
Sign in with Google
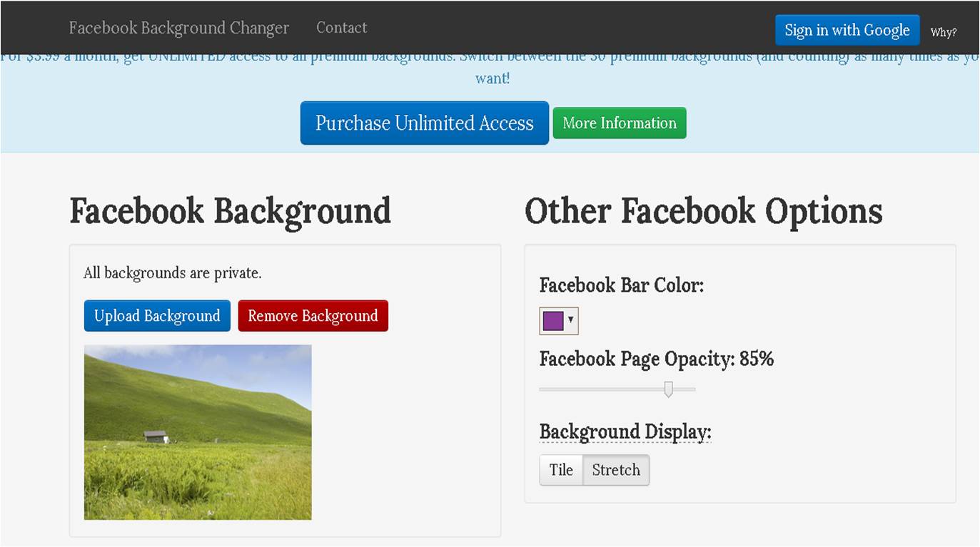click(x=847, y=30)
